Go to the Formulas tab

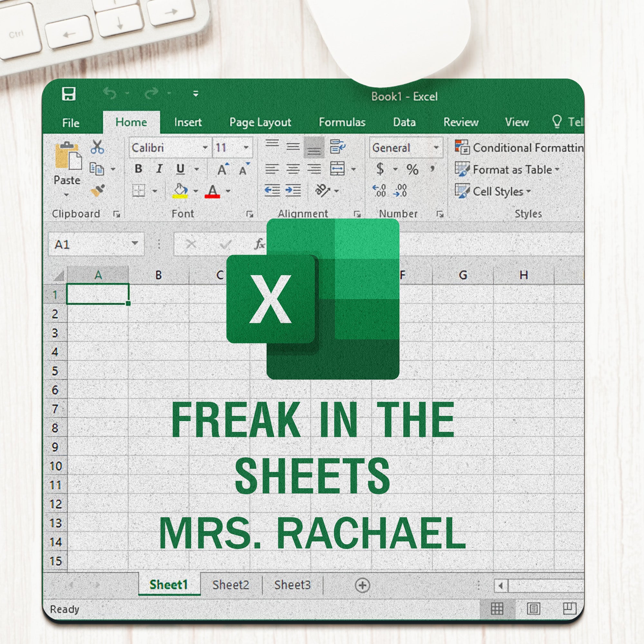[342, 122]
